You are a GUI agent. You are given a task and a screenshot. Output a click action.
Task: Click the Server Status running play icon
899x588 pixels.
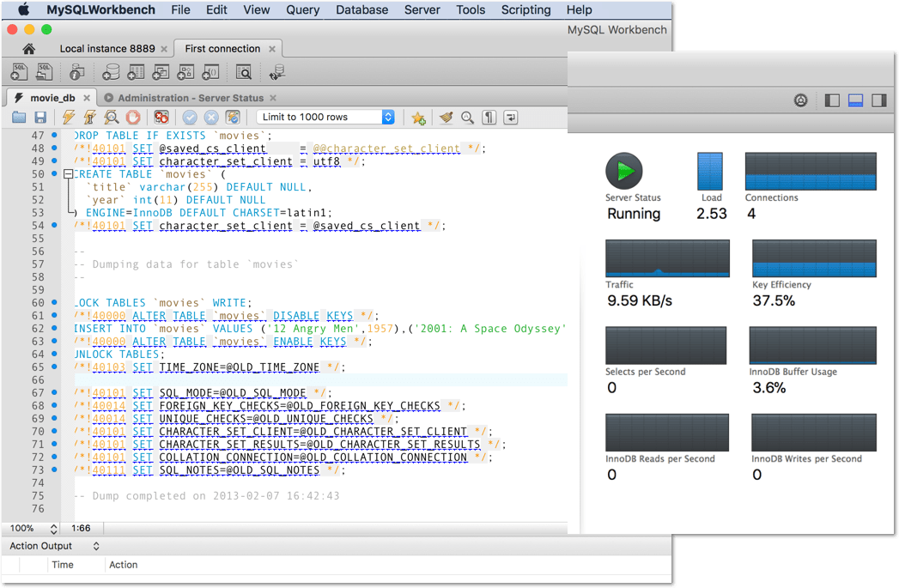coord(623,171)
